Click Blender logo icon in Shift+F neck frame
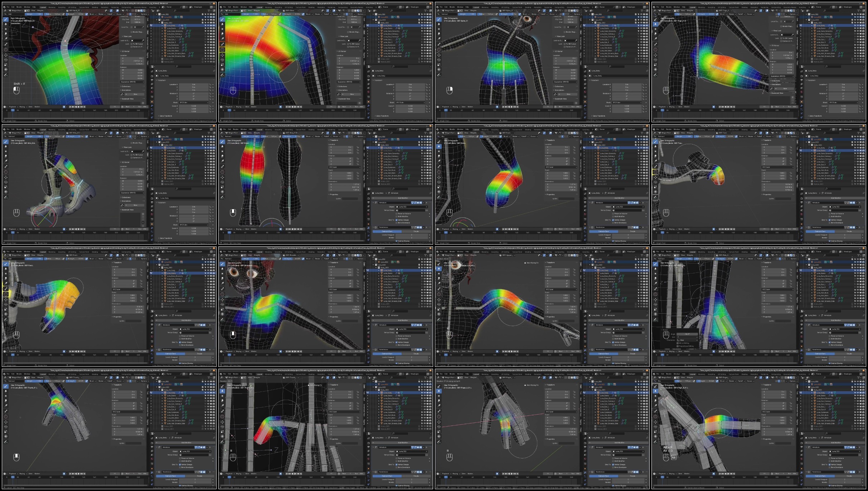Viewport: 868px width, 491px height. pos(4,7)
